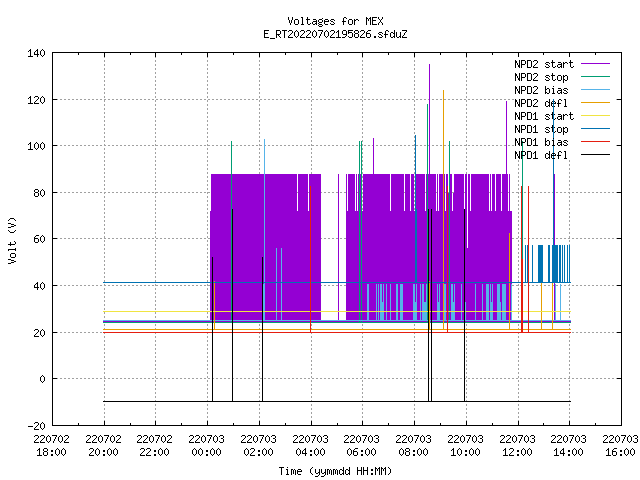Click the 'NPD2 start' legend label

[544, 64]
